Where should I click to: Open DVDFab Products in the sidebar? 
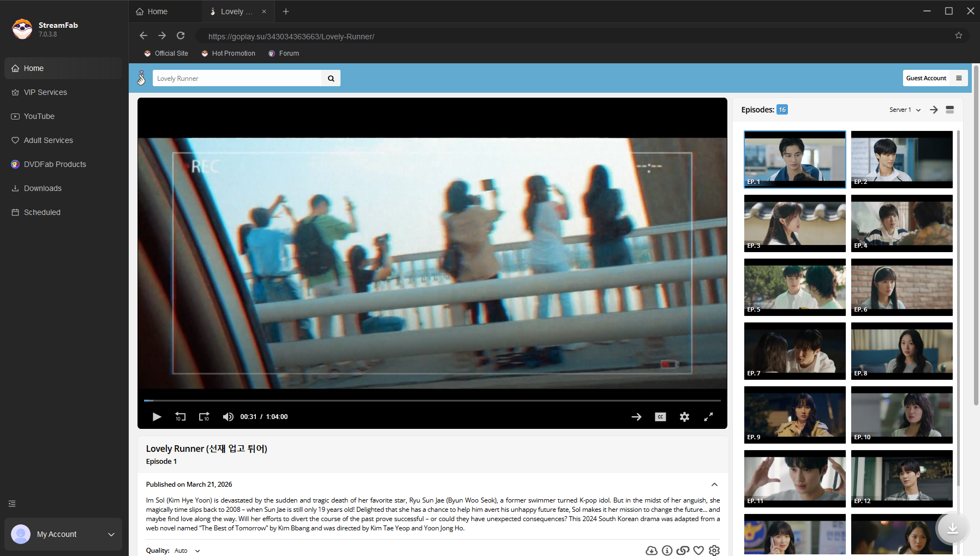tap(63, 164)
